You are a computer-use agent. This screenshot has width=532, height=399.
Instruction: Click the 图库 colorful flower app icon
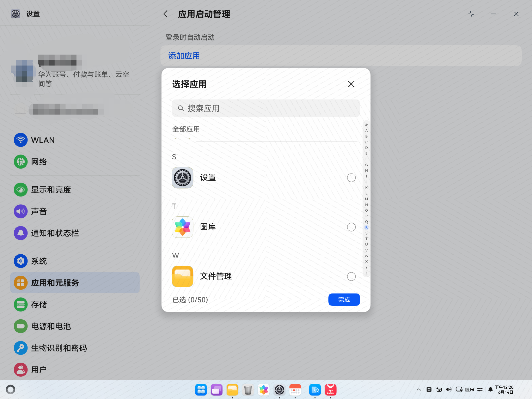(182, 227)
